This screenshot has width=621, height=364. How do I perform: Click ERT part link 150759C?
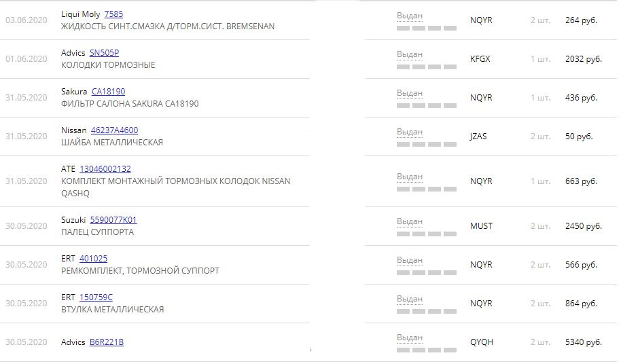pyautogui.click(x=96, y=297)
